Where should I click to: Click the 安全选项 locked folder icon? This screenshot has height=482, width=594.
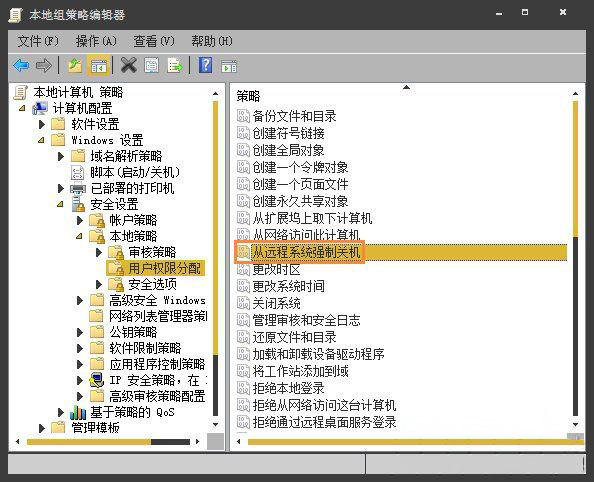point(116,284)
